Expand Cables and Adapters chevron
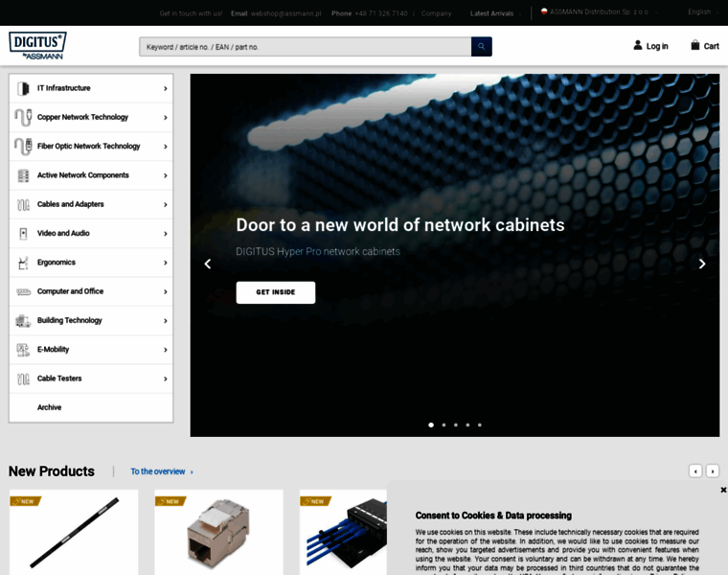Image resolution: width=728 pixels, height=575 pixels. tap(166, 204)
